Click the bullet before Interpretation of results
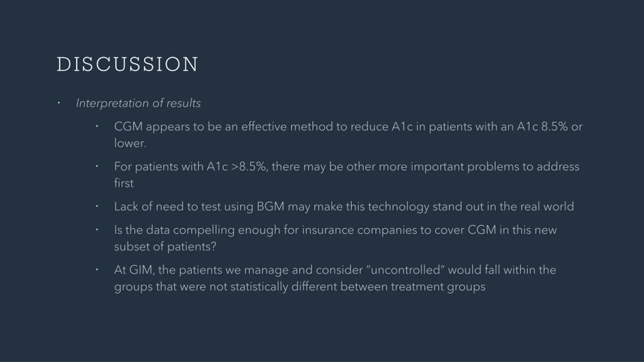Image resolution: width=644 pixels, height=362 pixels. [x=59, y=103]
